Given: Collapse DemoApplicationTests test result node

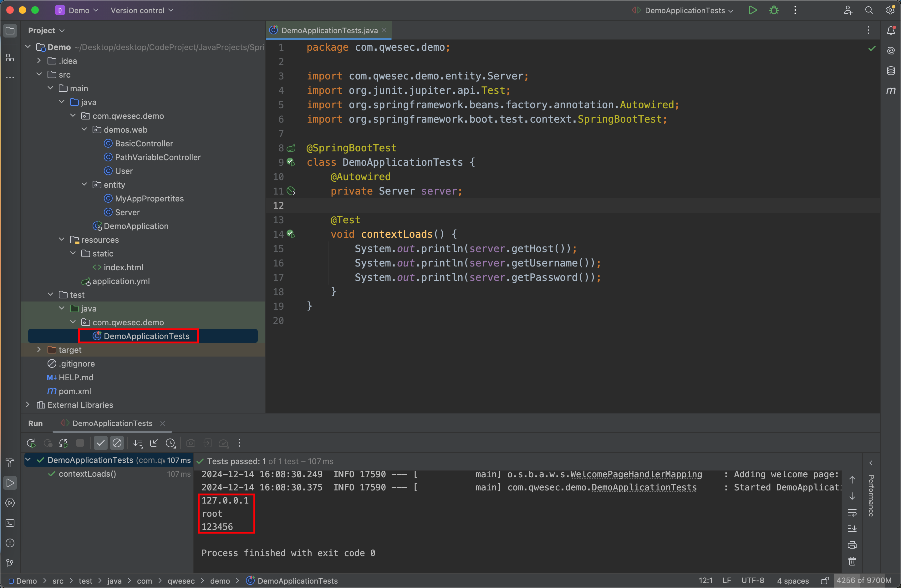Looking at the screenshot, I should 28,460.
